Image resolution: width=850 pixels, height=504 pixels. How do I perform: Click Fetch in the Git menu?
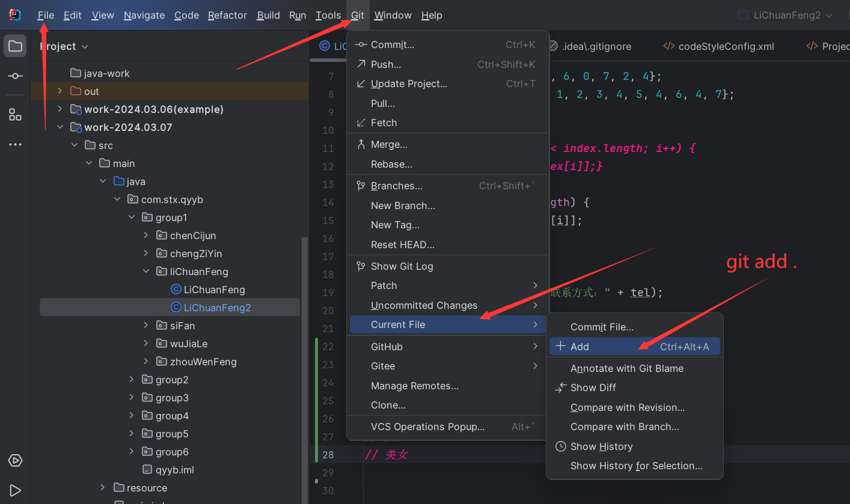(448, 123)
